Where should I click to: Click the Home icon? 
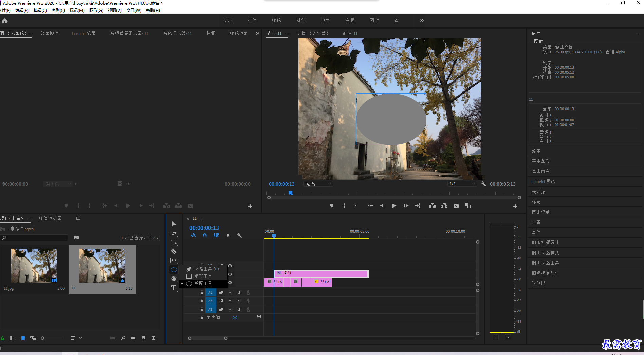(x=5, y=21)
